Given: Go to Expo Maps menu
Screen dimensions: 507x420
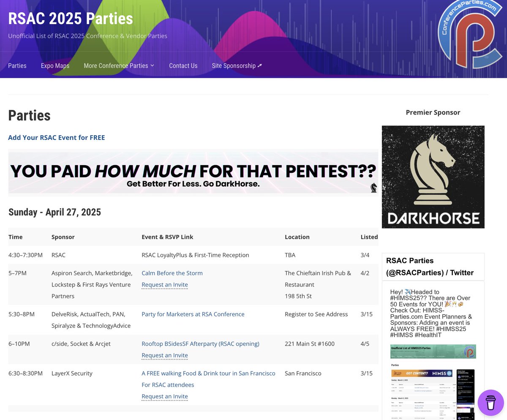Looking at the screenshot, I should [55, 65].
